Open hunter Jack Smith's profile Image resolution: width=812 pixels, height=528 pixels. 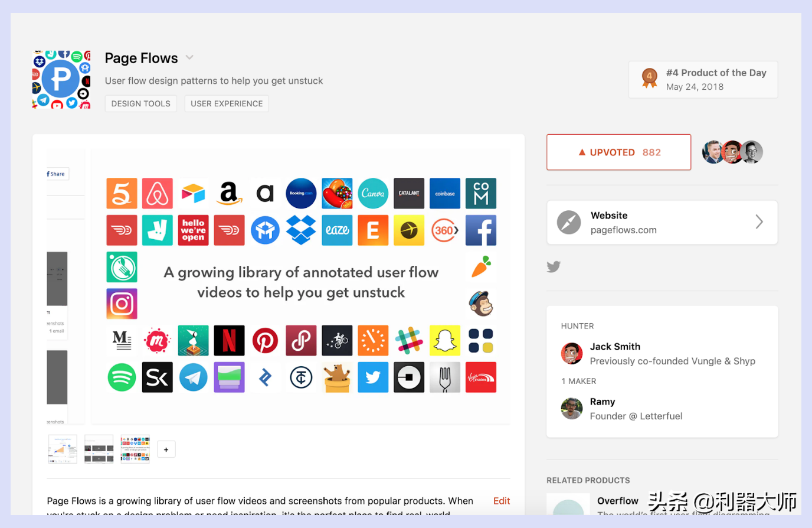[x=615, y=347]
